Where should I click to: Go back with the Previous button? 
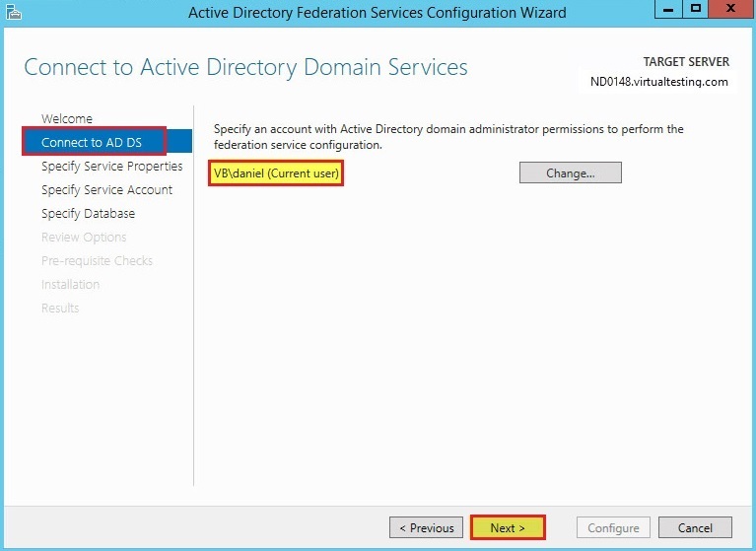(x=426, y=527)
